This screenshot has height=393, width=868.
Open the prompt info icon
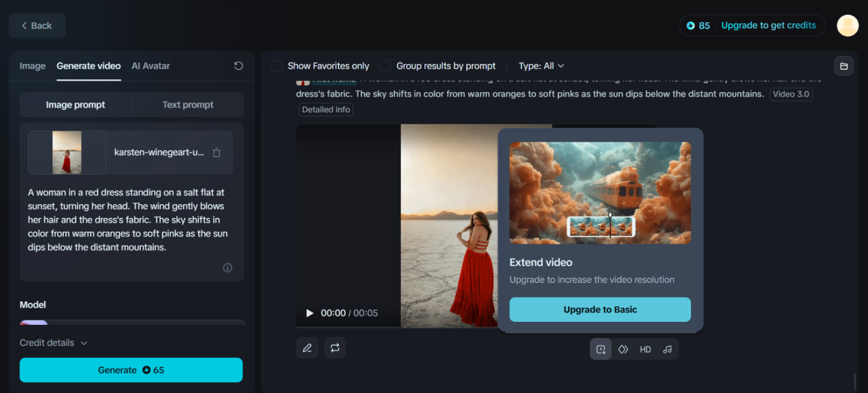coord(228,267)
